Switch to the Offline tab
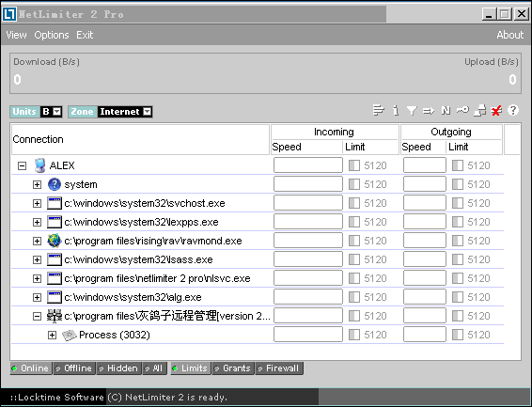Screen dimensions: 532x407 [74, 368]
